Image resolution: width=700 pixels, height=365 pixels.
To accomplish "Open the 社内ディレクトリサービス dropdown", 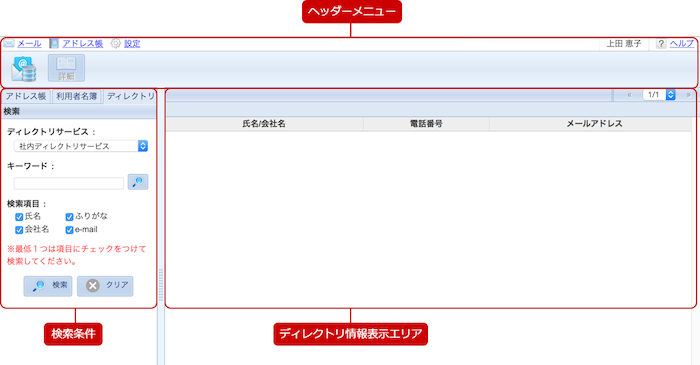I will click(81, 146).
